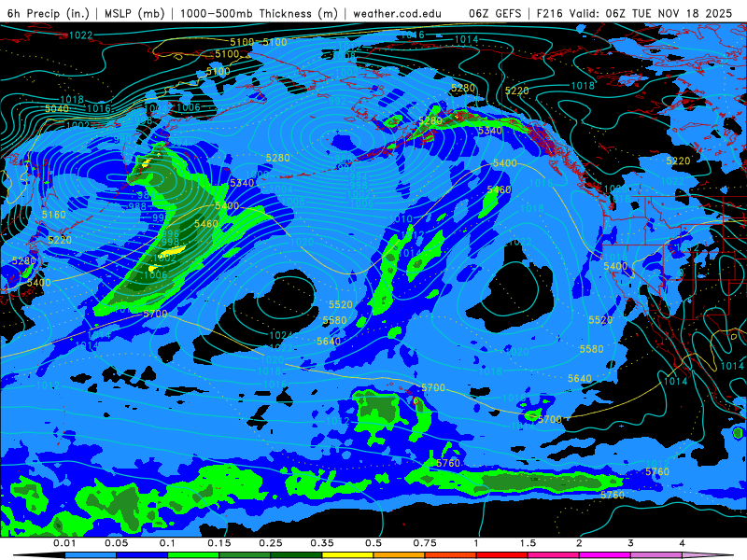Click the 'F216' forecast hour text
Viewport: 747px width, 560px height.
coord(549,13)
